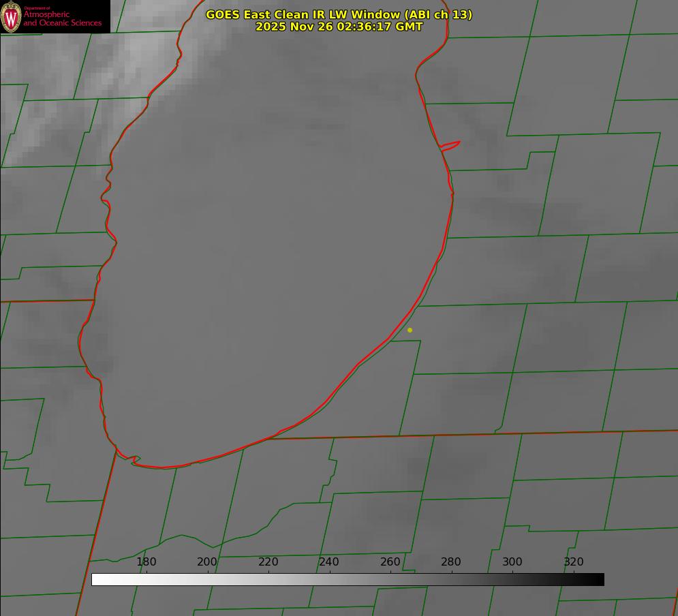
Task: Click the 2025 Nov 26 timestamp text
Action: coord(339,27)
